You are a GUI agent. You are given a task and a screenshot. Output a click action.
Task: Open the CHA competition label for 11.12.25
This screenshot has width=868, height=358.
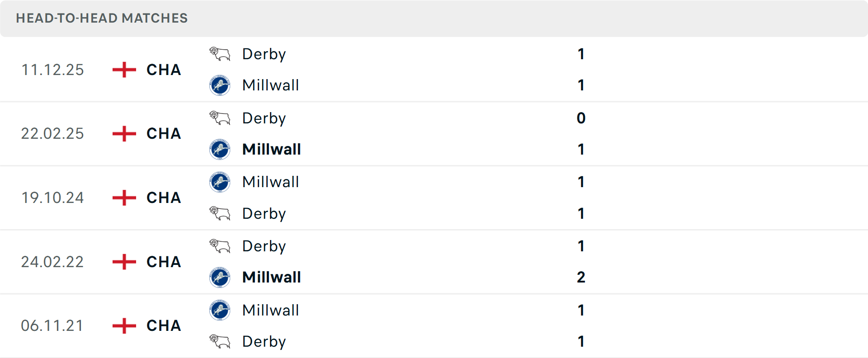click(163, 70)
